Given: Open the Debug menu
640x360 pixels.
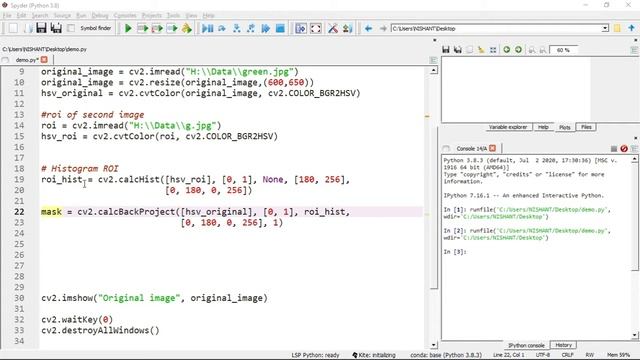Looking at the screenshot, I should point(100,15).
